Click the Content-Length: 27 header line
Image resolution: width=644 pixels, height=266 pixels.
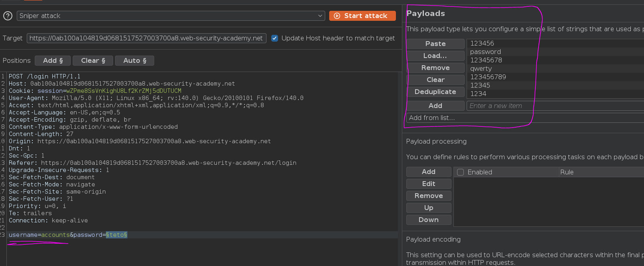(41, 134)
